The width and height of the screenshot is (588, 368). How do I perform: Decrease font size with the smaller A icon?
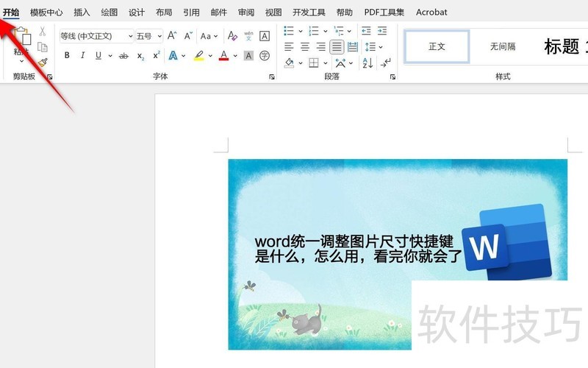click(188, 35)
